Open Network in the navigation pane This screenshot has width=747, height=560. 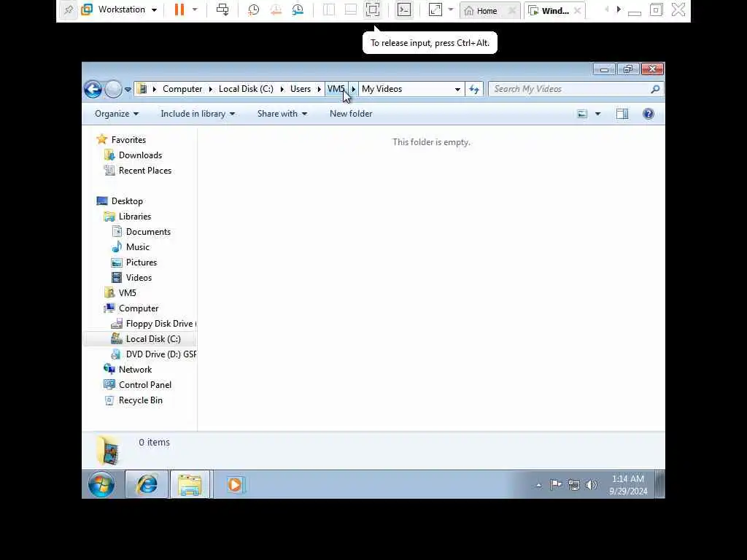(x=135, y=370)
